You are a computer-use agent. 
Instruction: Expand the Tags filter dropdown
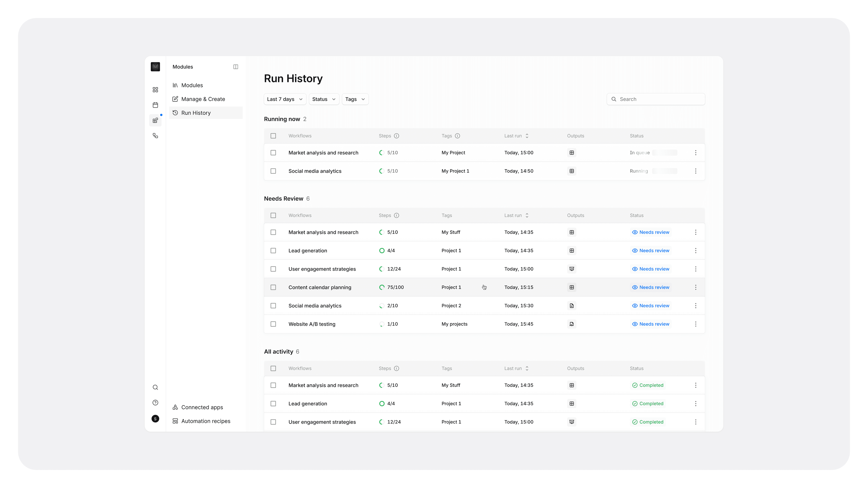(355, 99)
